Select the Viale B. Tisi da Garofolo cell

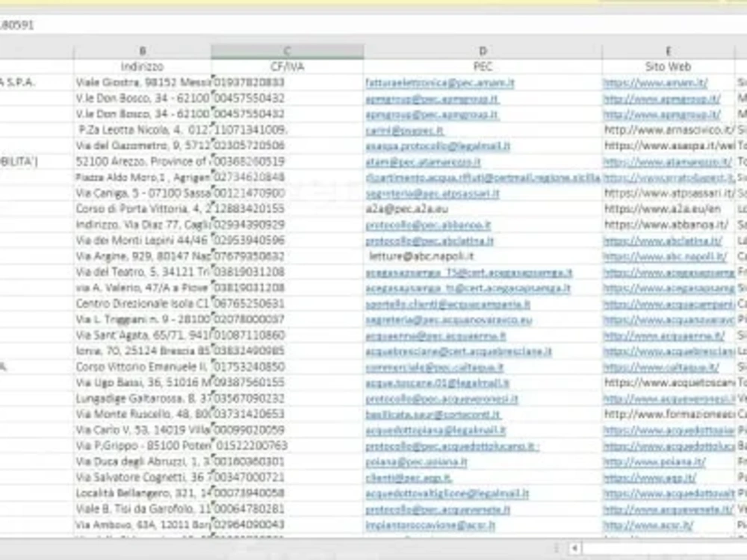(x=143, y=508)
